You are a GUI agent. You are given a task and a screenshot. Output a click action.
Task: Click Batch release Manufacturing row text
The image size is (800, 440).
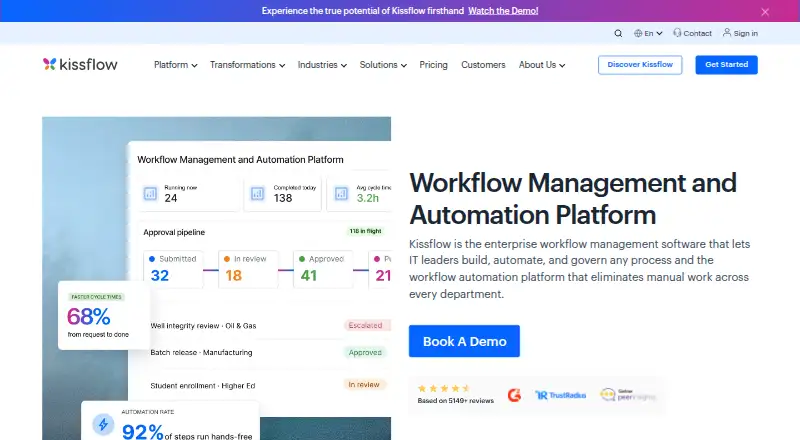(x=201, y=352)
